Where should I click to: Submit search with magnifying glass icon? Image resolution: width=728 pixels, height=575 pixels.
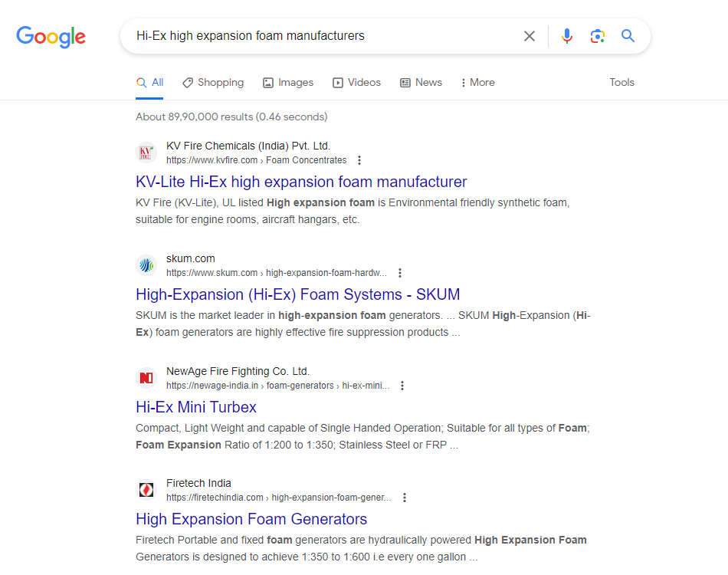tap(628, 36)
